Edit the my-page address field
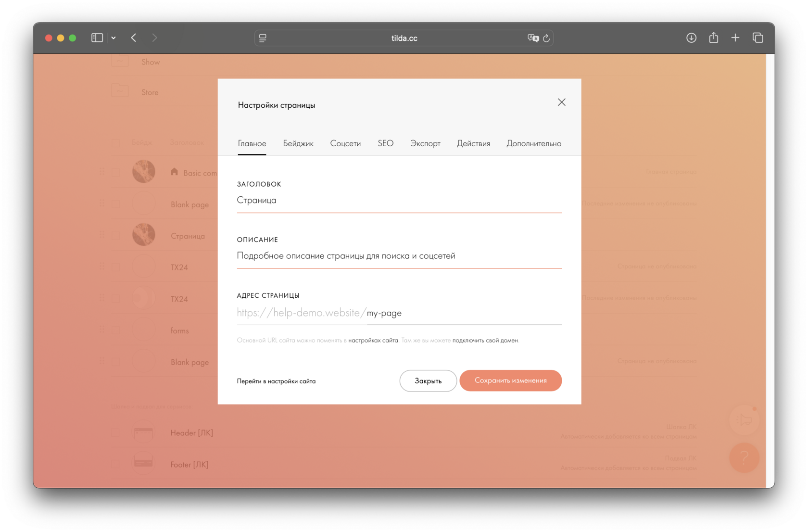808x532 pixels. 464,313
